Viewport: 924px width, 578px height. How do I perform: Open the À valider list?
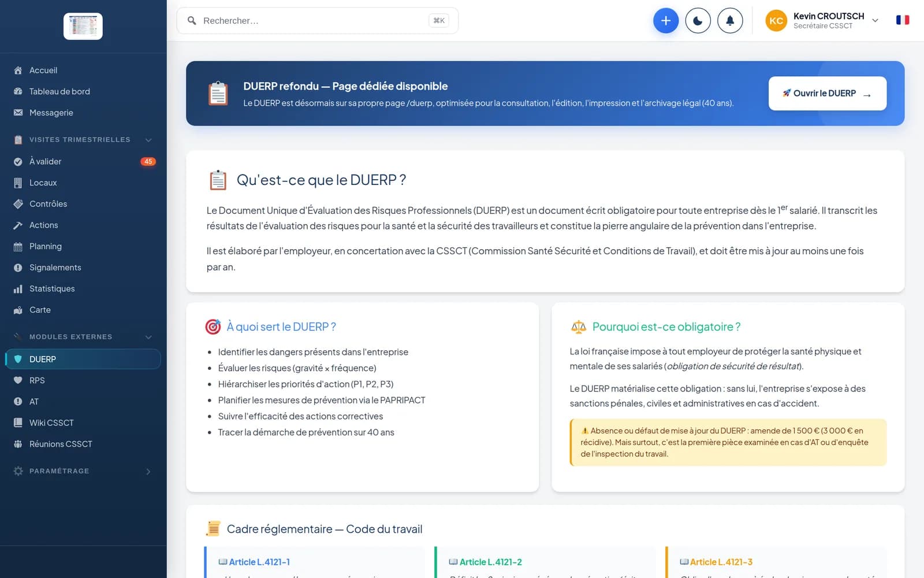84,161
